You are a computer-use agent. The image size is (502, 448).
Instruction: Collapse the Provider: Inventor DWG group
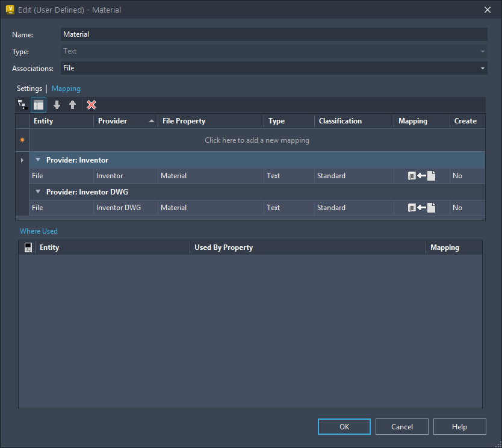tap(38, 191)
